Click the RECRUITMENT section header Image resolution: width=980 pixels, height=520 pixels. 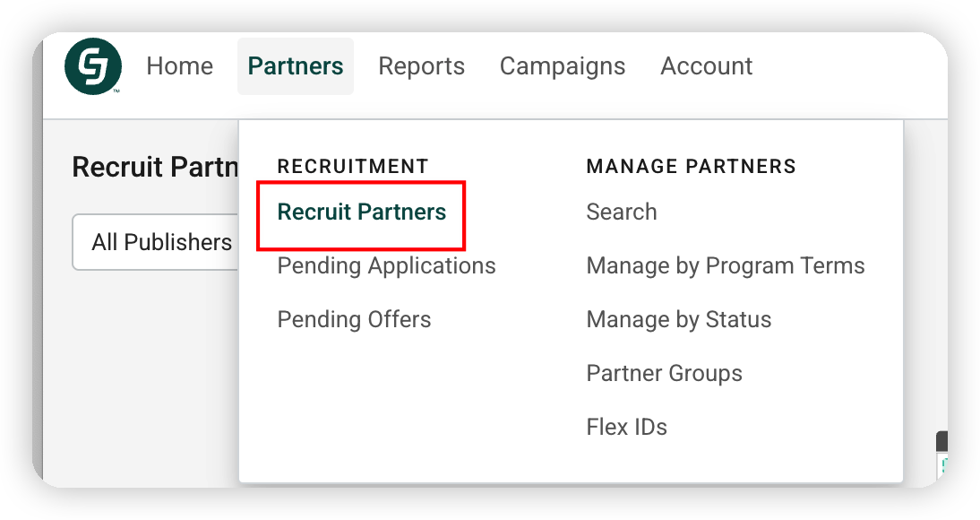pos(352,166)
